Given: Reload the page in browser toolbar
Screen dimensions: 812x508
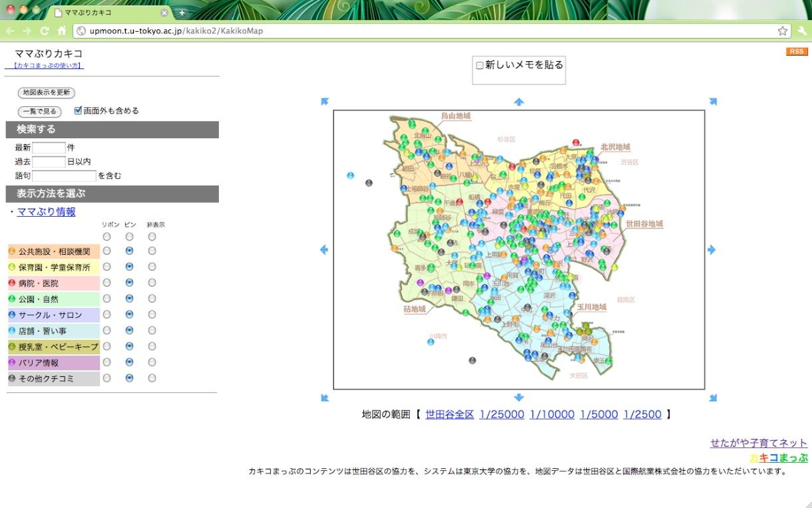Looking at the screenshot, I should coord(45,31).
